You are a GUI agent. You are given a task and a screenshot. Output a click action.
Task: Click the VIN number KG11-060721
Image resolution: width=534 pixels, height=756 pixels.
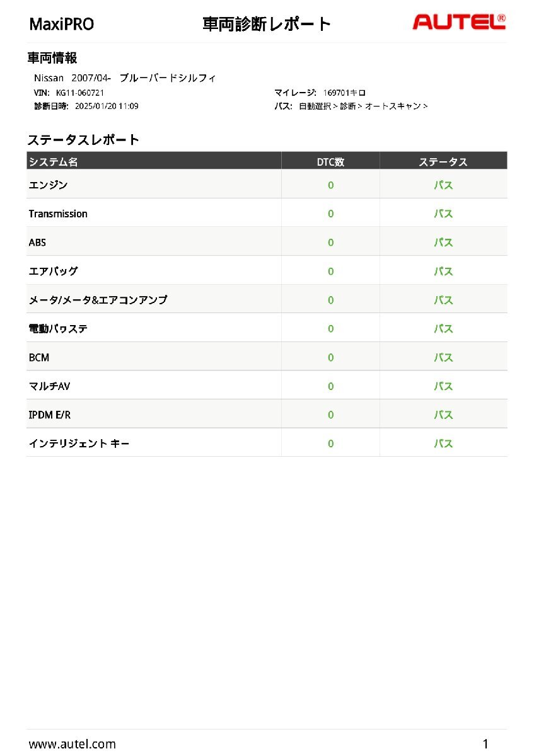pyautogui.click(x=79, y=93)
